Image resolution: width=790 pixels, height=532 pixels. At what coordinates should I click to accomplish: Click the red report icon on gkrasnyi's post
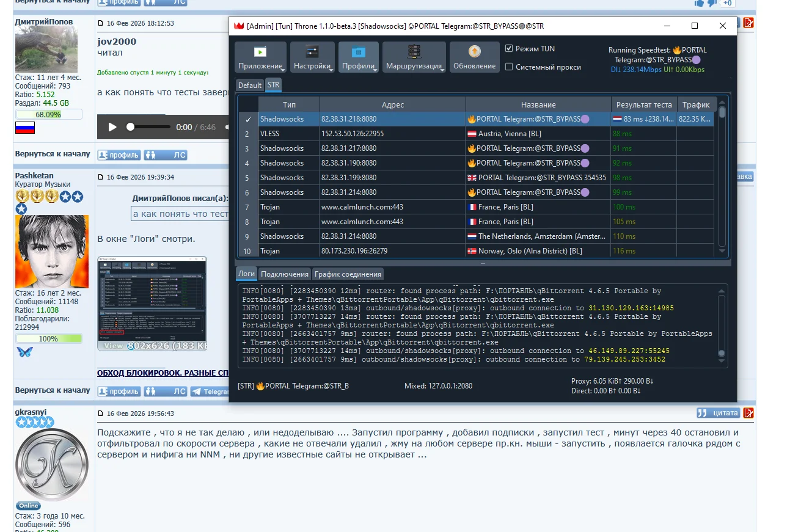tap(748, 413)
